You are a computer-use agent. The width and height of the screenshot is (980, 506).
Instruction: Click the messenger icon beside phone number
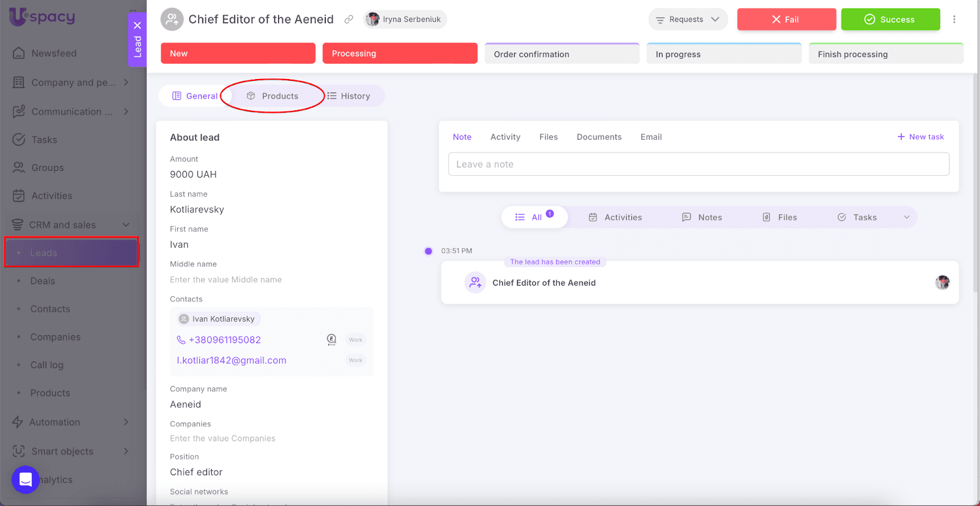[x=331, y=339]
